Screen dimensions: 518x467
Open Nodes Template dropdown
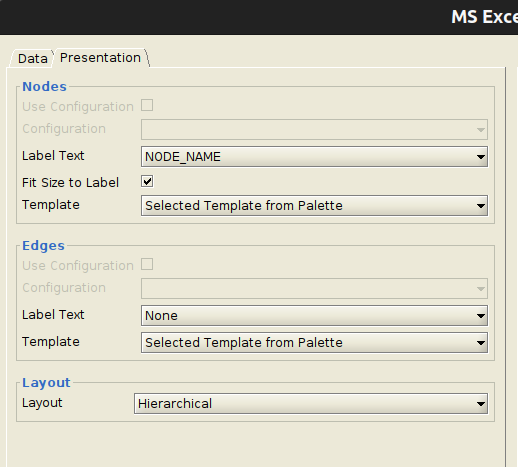point(314,206)
